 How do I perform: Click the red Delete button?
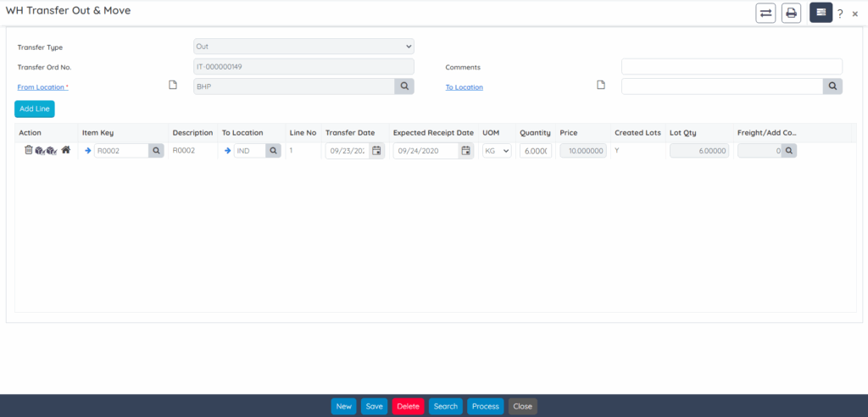408,406
